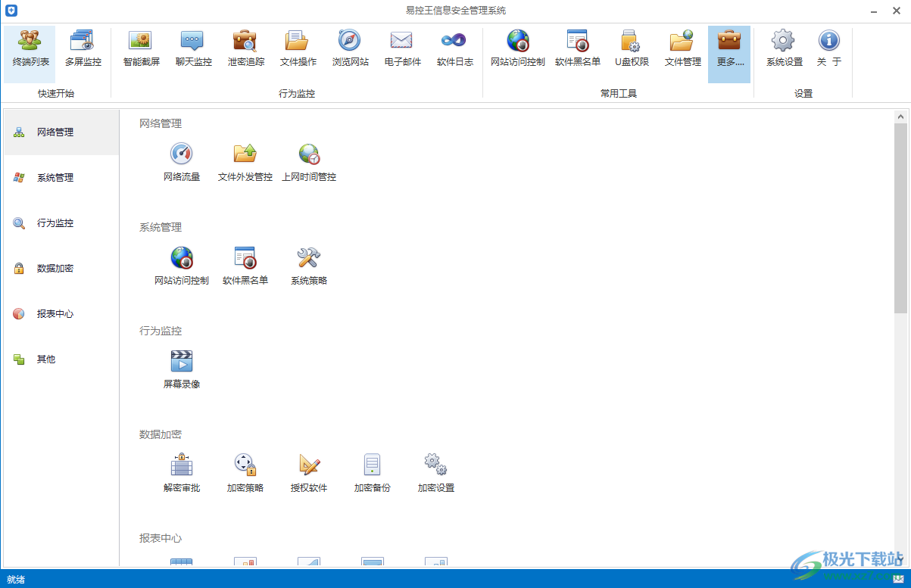Open 屏幕录像 screen recording
911x588 pixels.
[182, 369]
